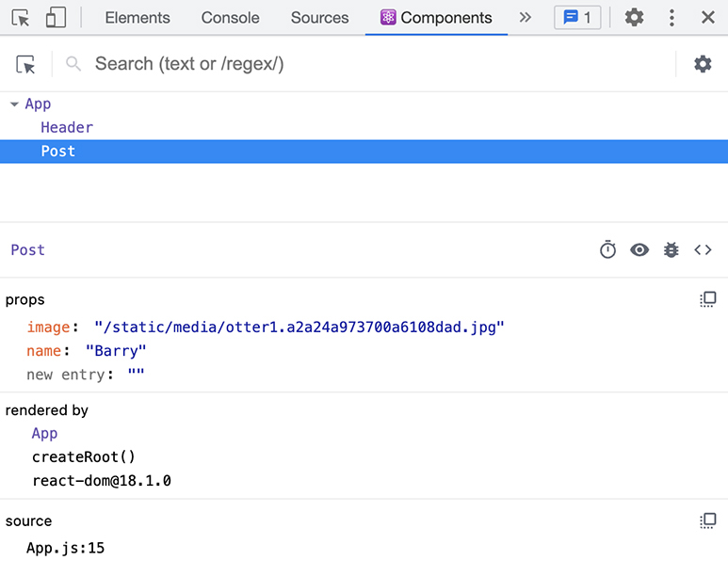Select the Components tab

tap(436, 18)
